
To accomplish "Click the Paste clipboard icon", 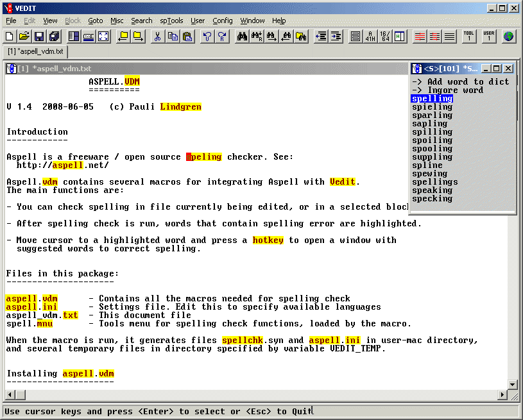I will 187,37.
